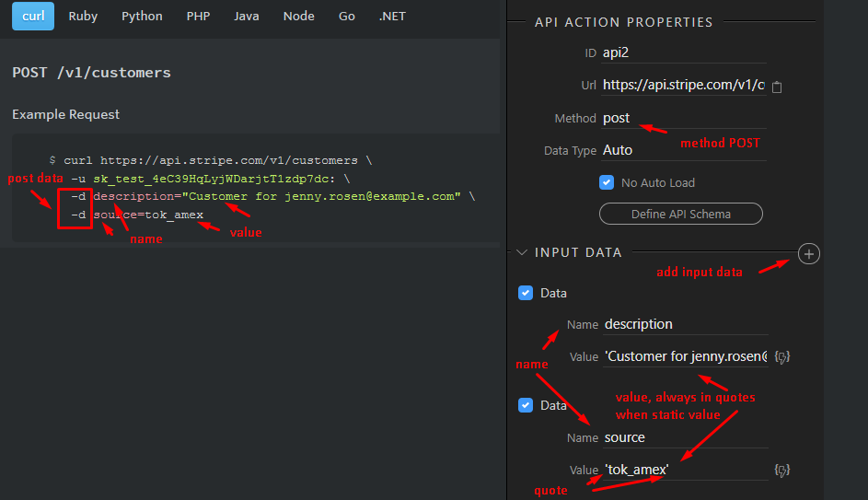Click the API ACTION PROPERTIES header

[623, 22]
